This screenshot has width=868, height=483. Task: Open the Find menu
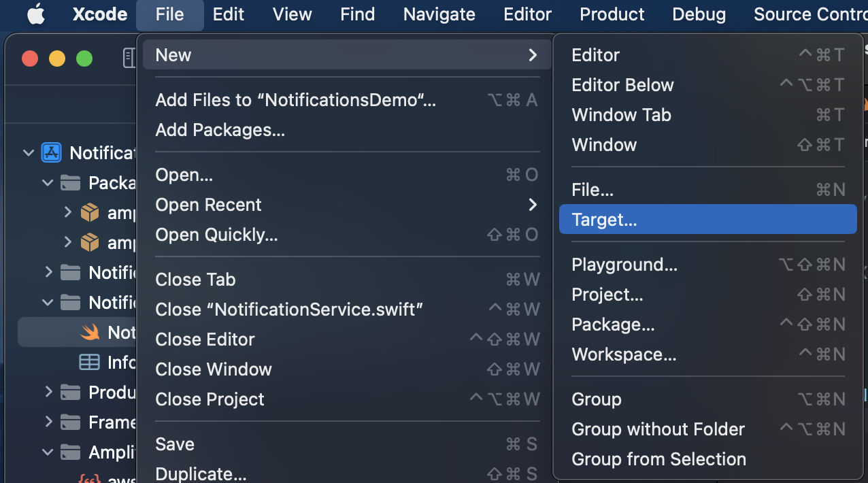[357, 14]
